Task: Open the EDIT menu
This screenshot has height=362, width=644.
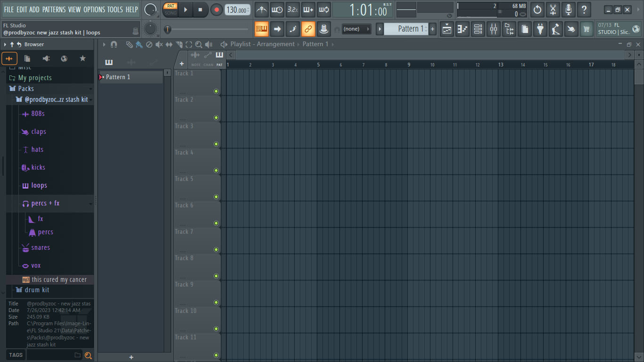Action: click(x=22, y=9)
